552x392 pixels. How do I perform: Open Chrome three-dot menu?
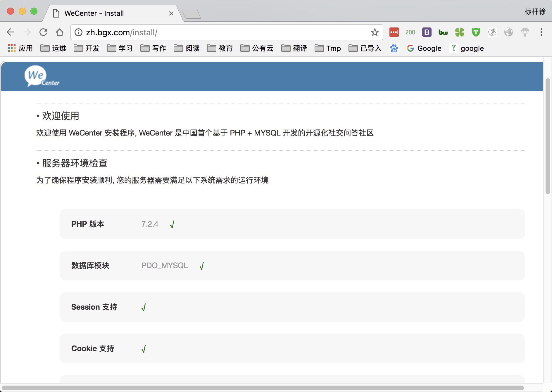[541, 32]
